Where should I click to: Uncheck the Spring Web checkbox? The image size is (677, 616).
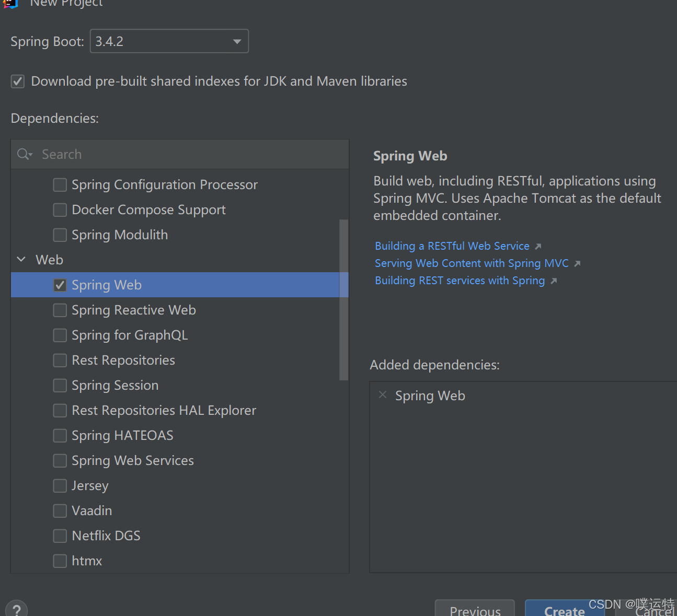60,285
